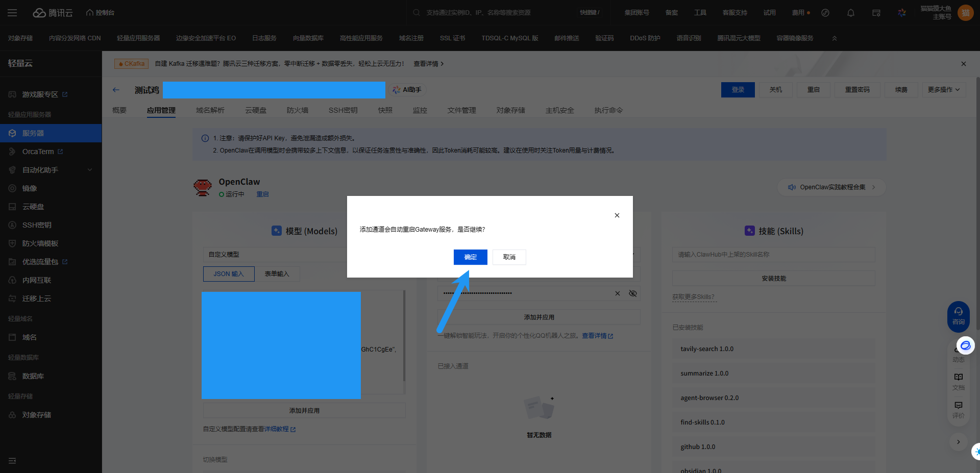Close the confirmation dialog with X icon
The width and height of the screenshot is (980, 473).
point(617,215)
